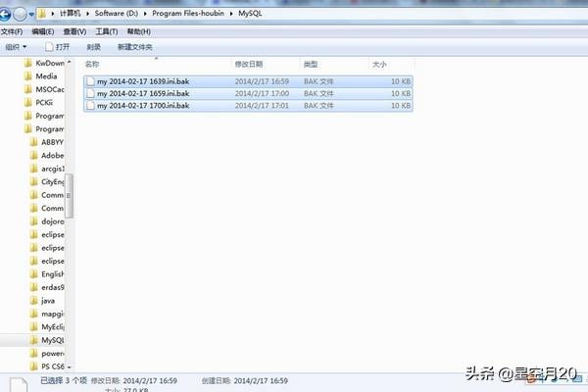
Task: Open the 组织 dropdown in the toolbar
Action: [16, 47]
